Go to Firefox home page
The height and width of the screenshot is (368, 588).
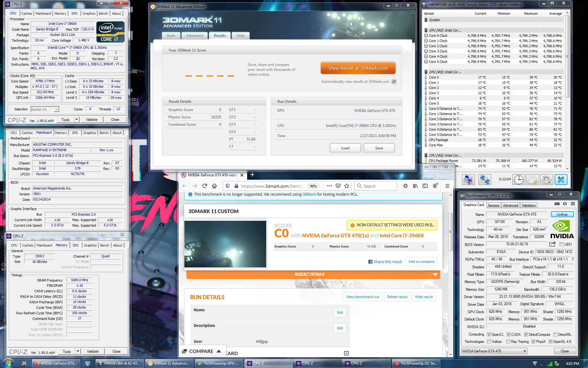(x=214, y=186)
